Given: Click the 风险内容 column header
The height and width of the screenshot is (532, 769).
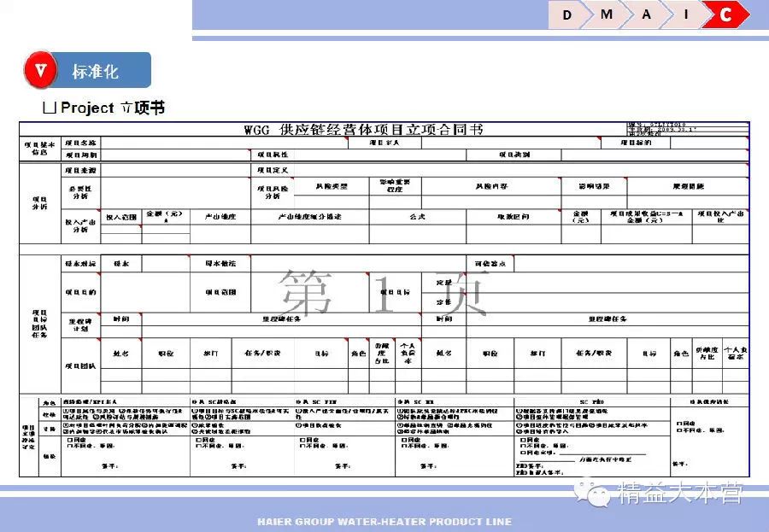Looking at the screenshot, I should 491,186.
